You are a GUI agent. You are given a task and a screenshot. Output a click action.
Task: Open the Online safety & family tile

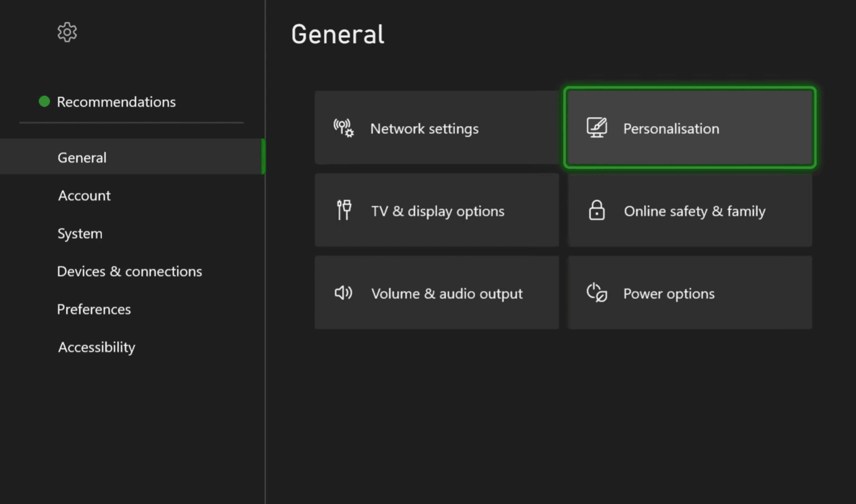(x=690, y=210)
